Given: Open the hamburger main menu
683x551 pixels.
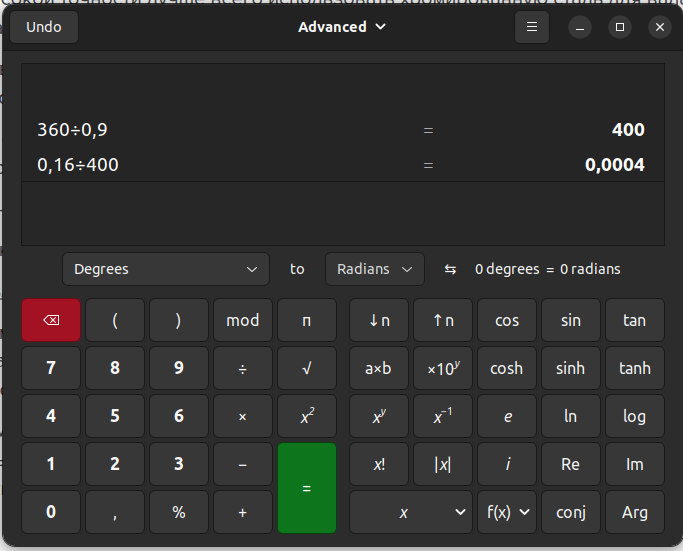Looking at the screenshot, I should pyautogui.click(x=532, y=27).
